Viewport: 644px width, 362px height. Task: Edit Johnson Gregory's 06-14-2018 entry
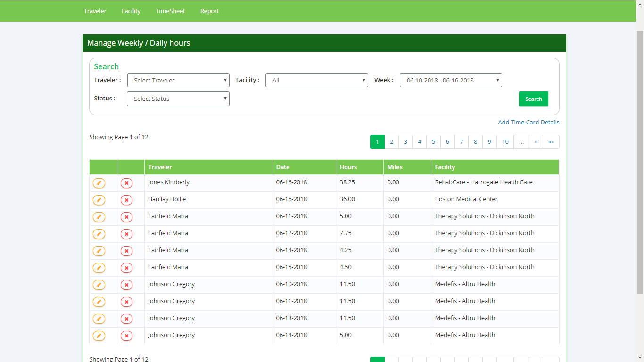pyautogui.click(x=99, y=336)
